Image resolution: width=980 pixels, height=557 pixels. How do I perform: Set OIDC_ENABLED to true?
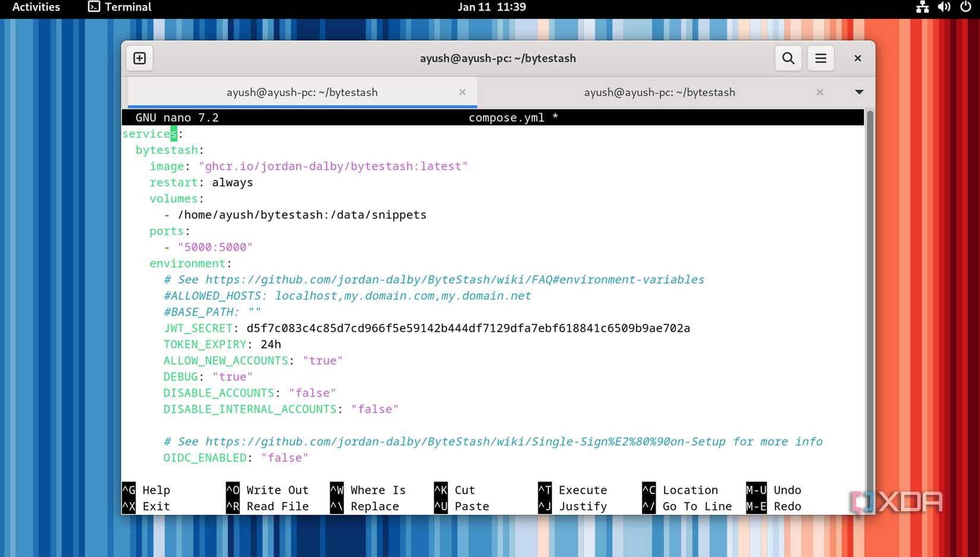coord(284,458)
